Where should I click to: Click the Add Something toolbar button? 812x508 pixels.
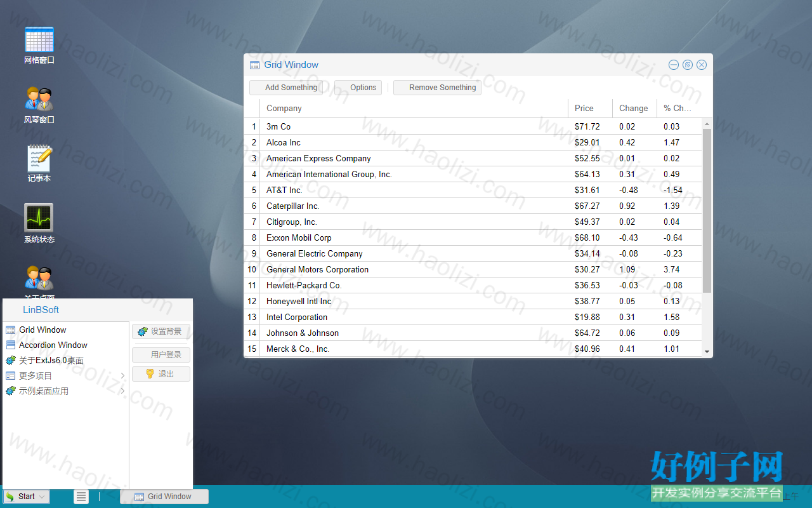(x=286, y=88)
